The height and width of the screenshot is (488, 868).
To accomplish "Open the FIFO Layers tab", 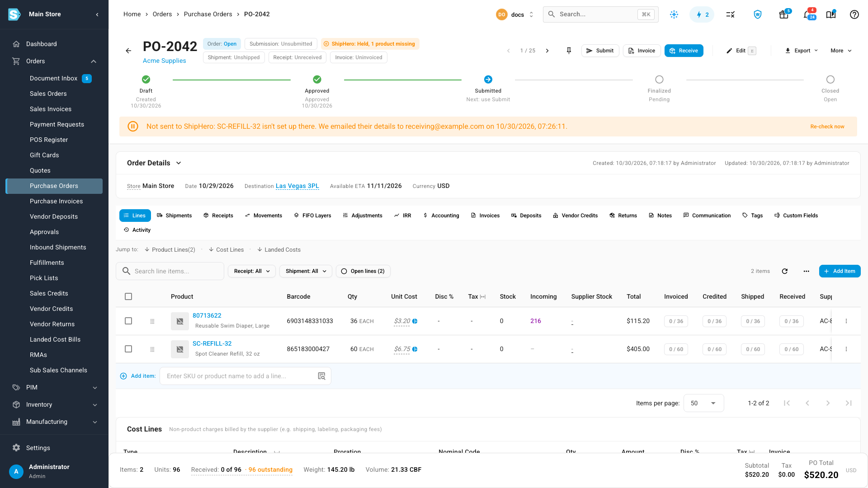I will pyautogui.click(x=312, y=216).
